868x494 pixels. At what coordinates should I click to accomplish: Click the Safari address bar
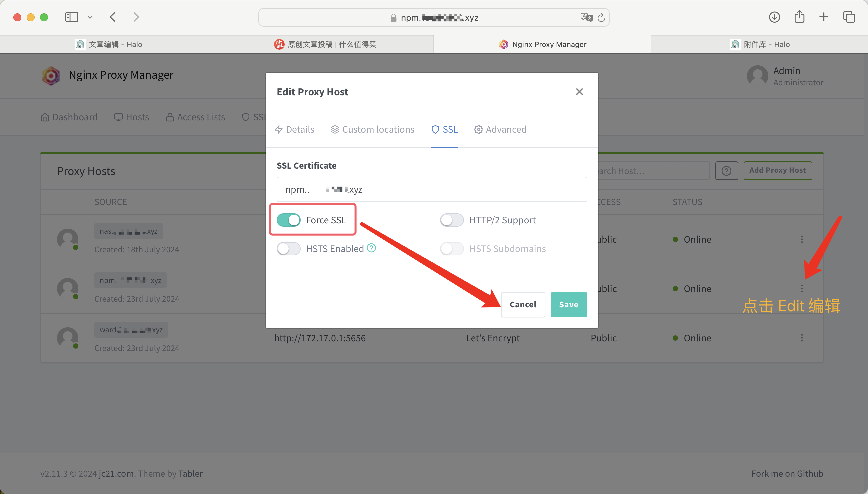[x=433, y=17]
